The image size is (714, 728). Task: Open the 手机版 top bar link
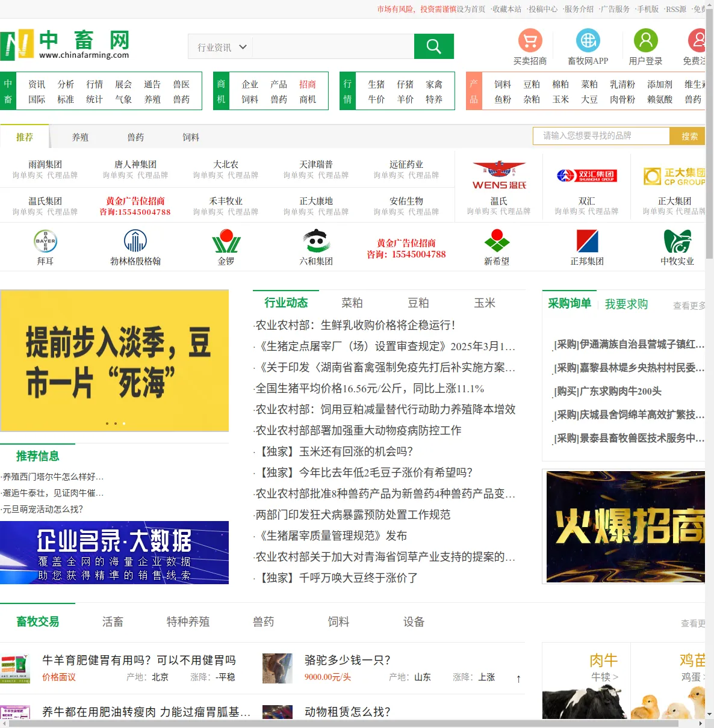[648, 9]
